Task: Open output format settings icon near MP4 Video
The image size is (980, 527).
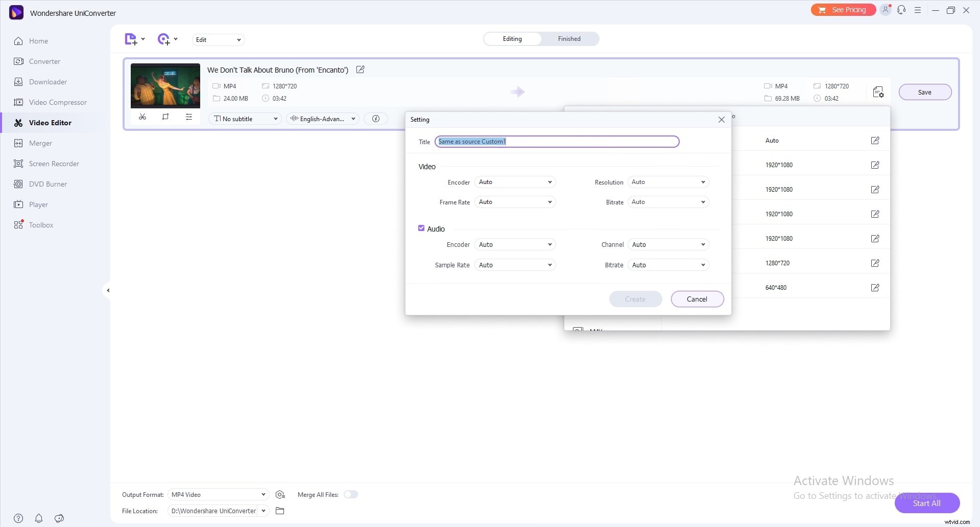Action: tap(280, 494)
